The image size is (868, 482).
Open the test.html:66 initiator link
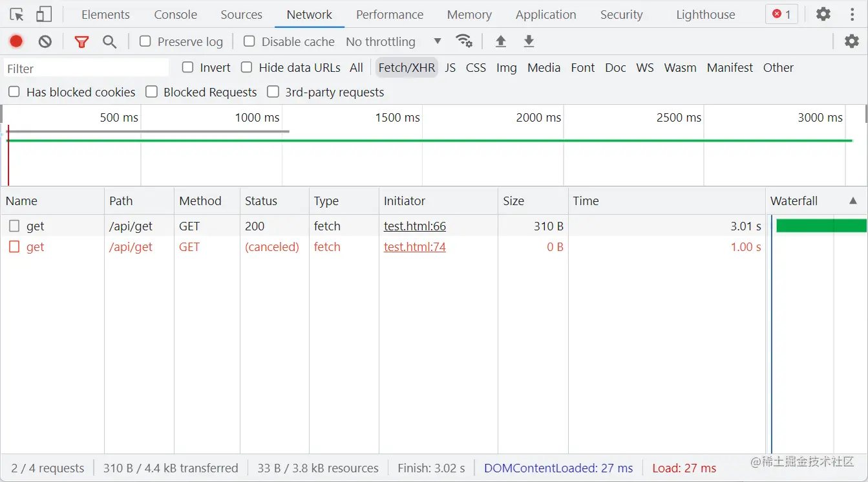(414, 226)
